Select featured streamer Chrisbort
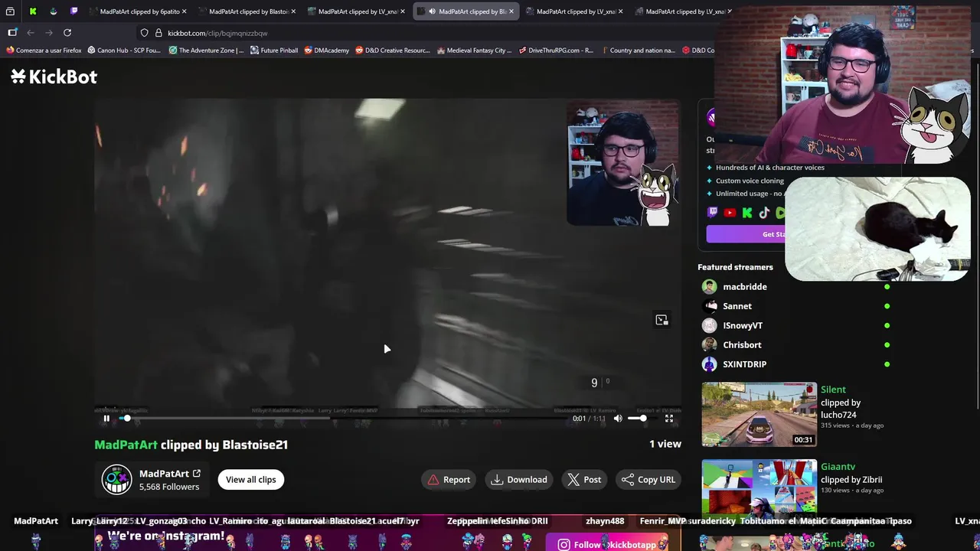The width and height of the screenshot is (980, 551). pyautogui.click(x=742, y=345)
